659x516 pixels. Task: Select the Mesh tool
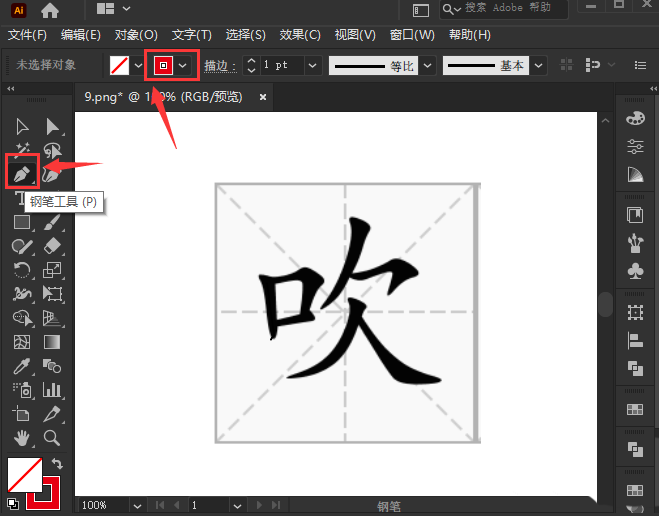22,342
